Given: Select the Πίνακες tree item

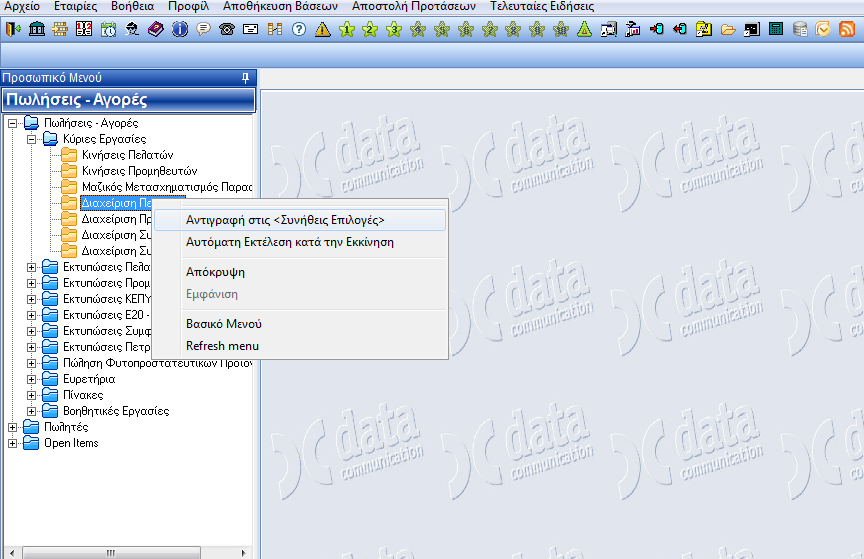Looking at the screenshot, I should click(x=83, y=395).
